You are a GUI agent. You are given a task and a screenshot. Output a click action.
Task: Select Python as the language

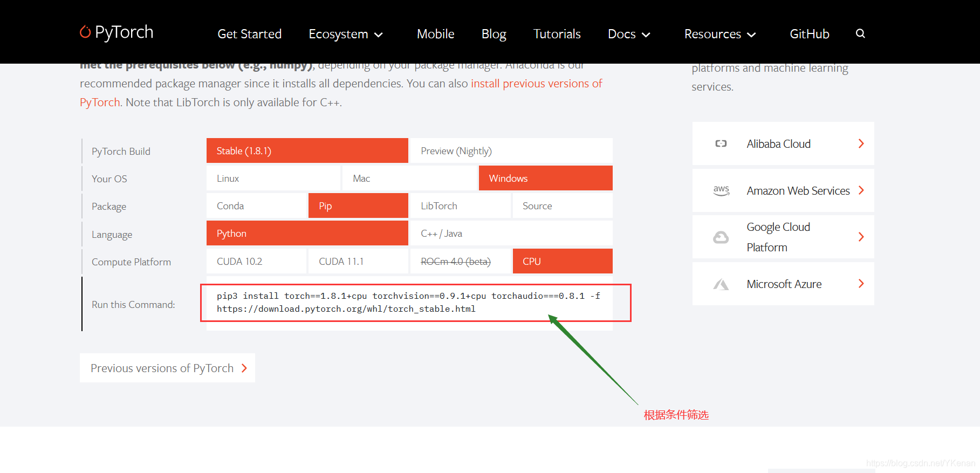click(307, 233)
